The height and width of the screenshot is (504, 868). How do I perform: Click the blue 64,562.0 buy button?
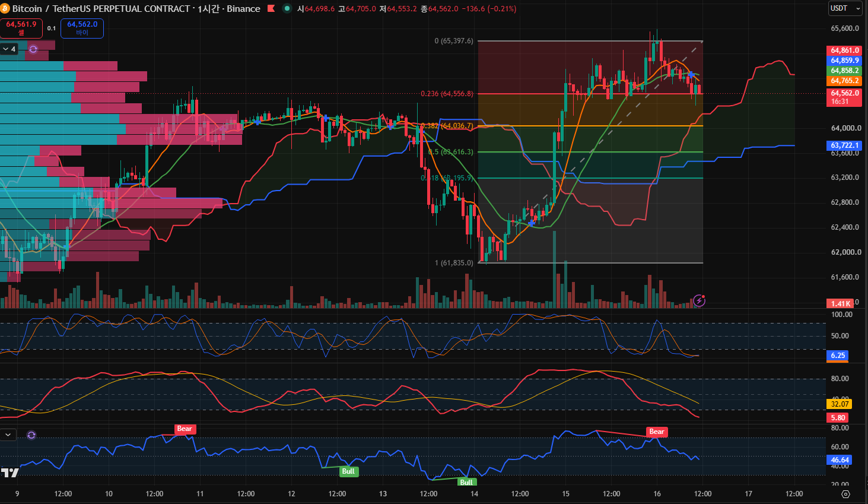pyautogui.click(x=82, y=28)
